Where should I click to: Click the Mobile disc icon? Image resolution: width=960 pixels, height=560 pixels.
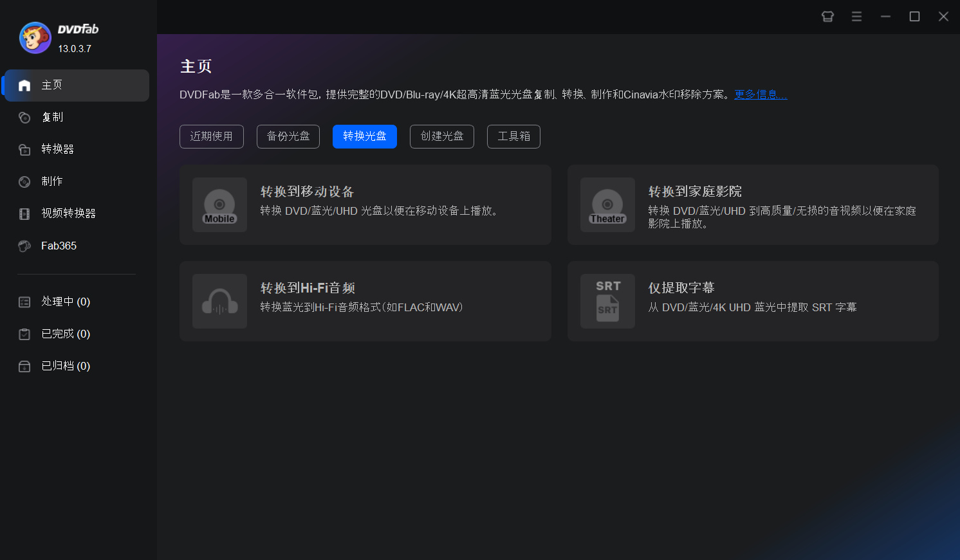tap(219, 204)
